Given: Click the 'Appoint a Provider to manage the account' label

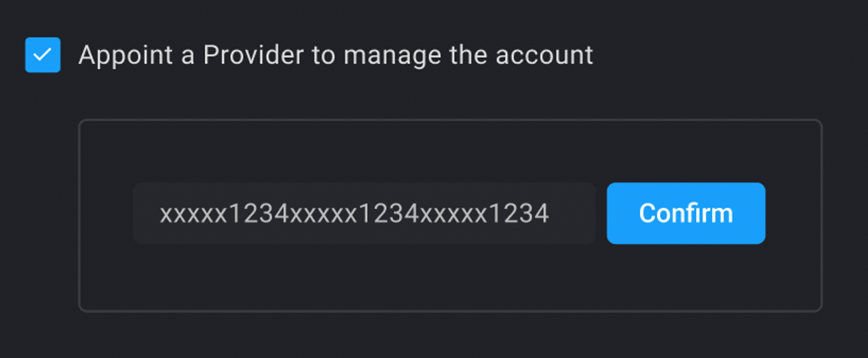Looking at the screenshot, I should click(335, 55).
